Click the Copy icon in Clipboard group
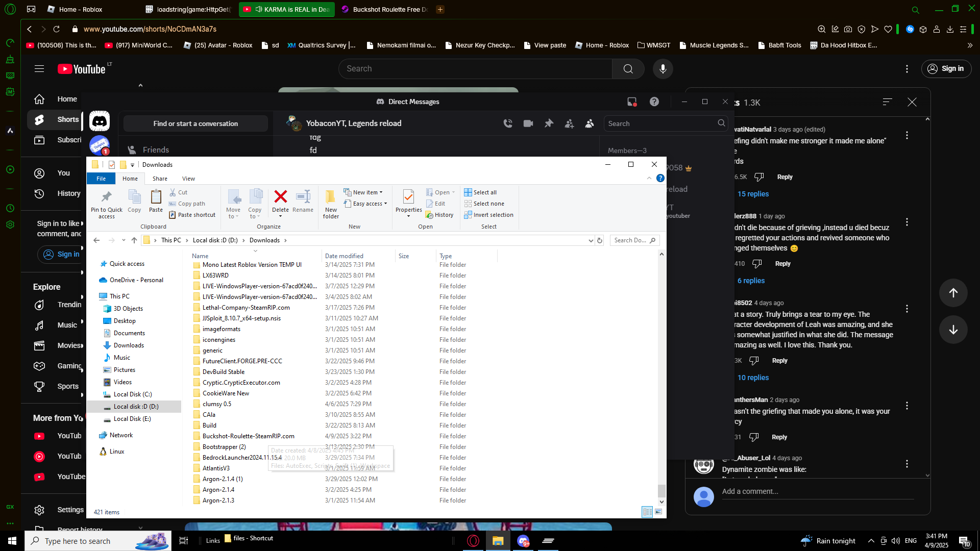The image size is (980, 551). 134,201
